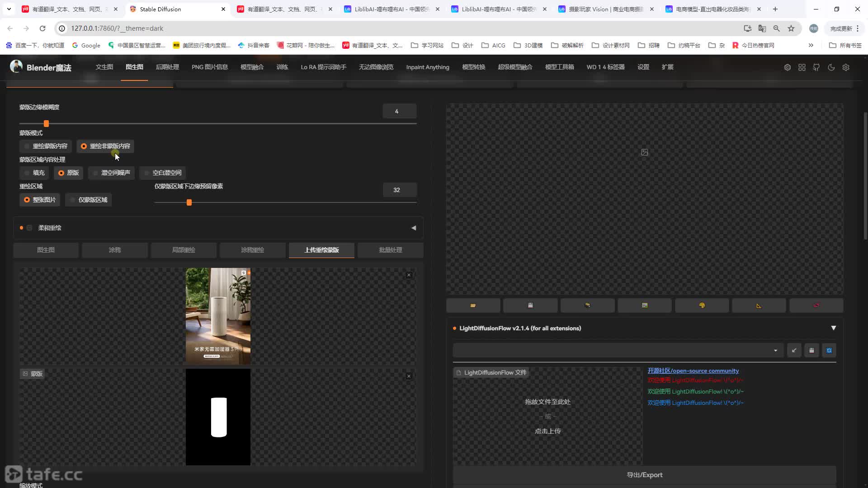Viewport: 868px width, 488px height.
Task: Click the 导出/Export button
Action: point(645,475)
